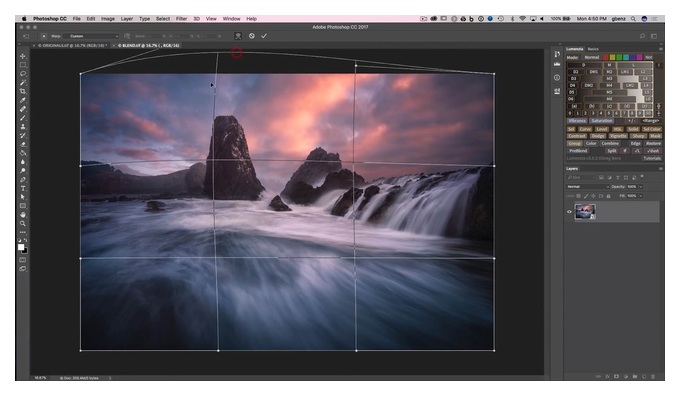Choose the red color mode swatch
Screen dimensions: 680x396
coord(605,57)
